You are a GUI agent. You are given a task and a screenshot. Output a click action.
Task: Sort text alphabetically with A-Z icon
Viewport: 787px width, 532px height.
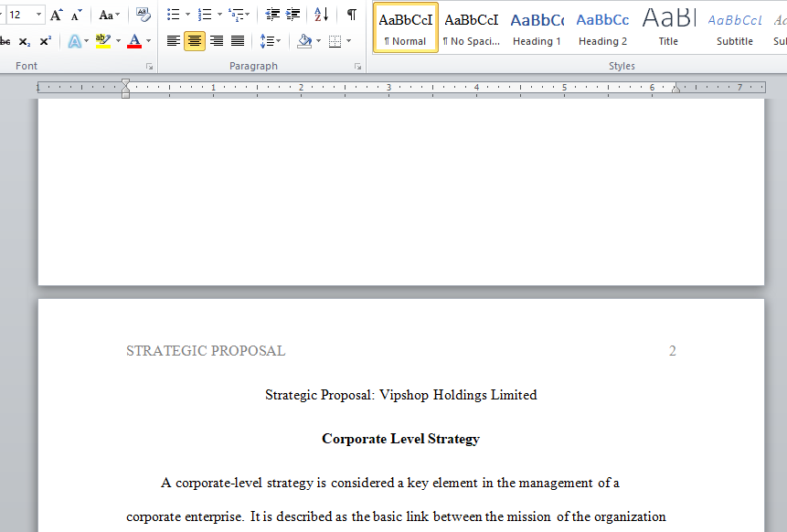[x=321, y=15]
